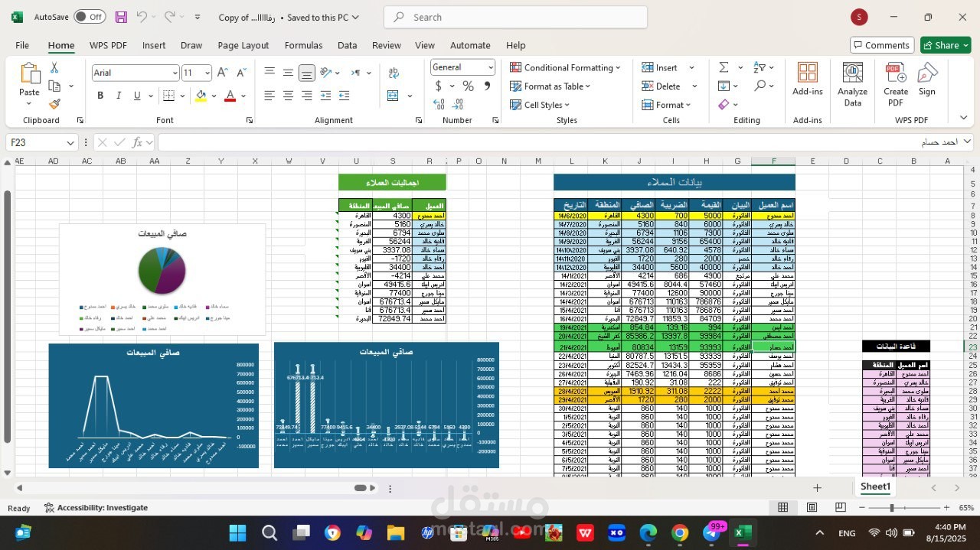Screen dimensions: 980x550
Task: Open the Windows Start menu
Action: click(x=237, y=532)
